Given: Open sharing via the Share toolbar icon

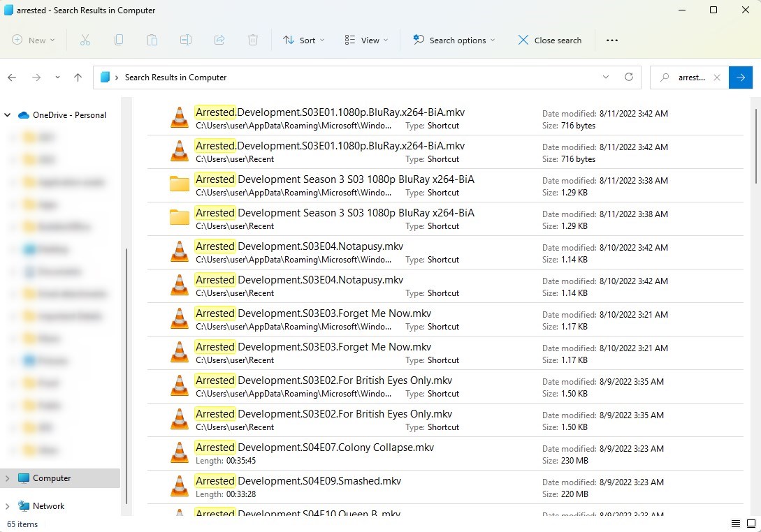Looking at the screenshot, I should [219, 40].
